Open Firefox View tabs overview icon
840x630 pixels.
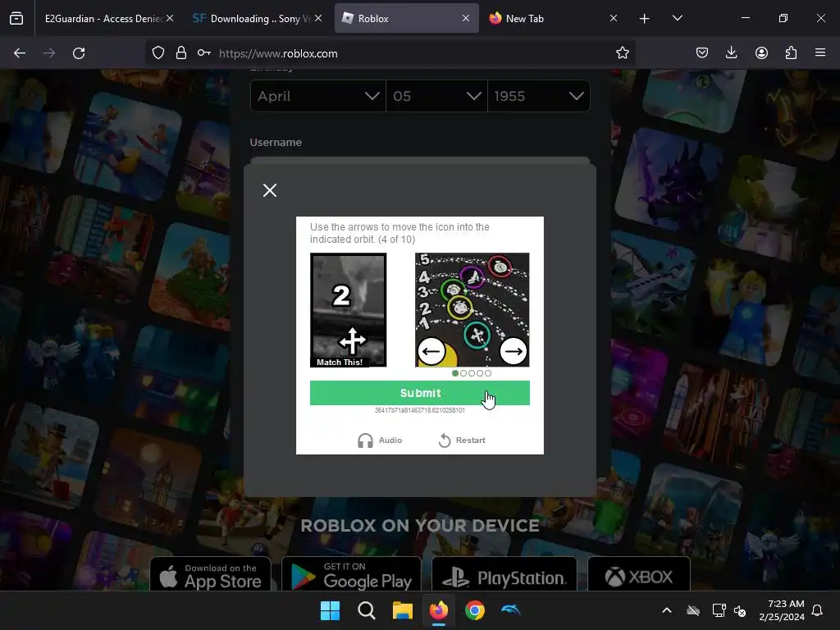point(16,19)
